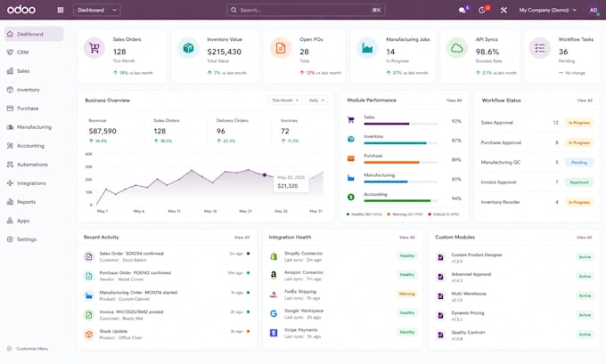Open the This Month period dropdown
606x364 pixels.
285,101
